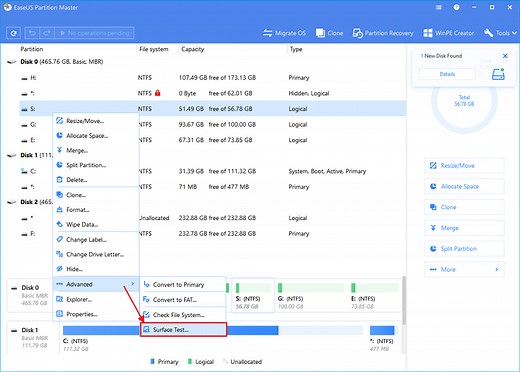Click the new disk drive icon in notification
Image resolution: width=520 pixels, height=372 pixels.
pos(498,74)
